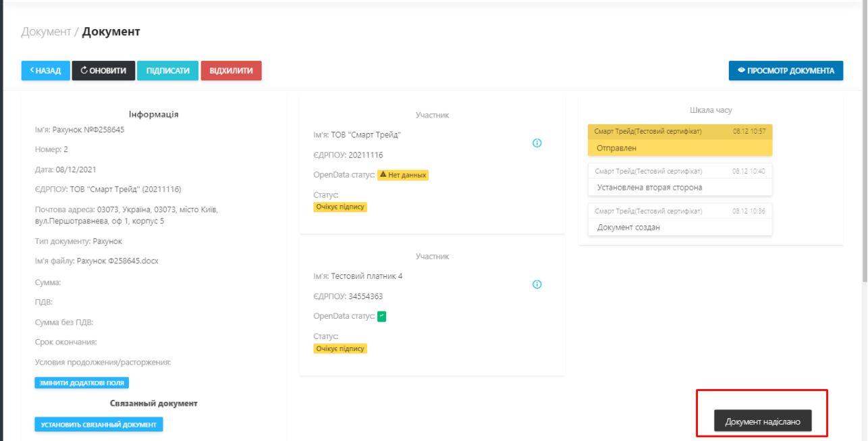Refresh document with ОНОВИТИ button
This screenshot has width=868, height=441.
(x=103, y=71)
